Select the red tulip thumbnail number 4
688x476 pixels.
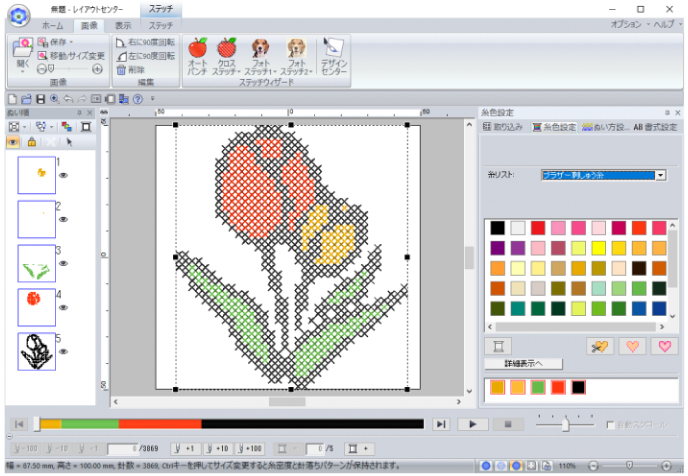pos(36,307)
